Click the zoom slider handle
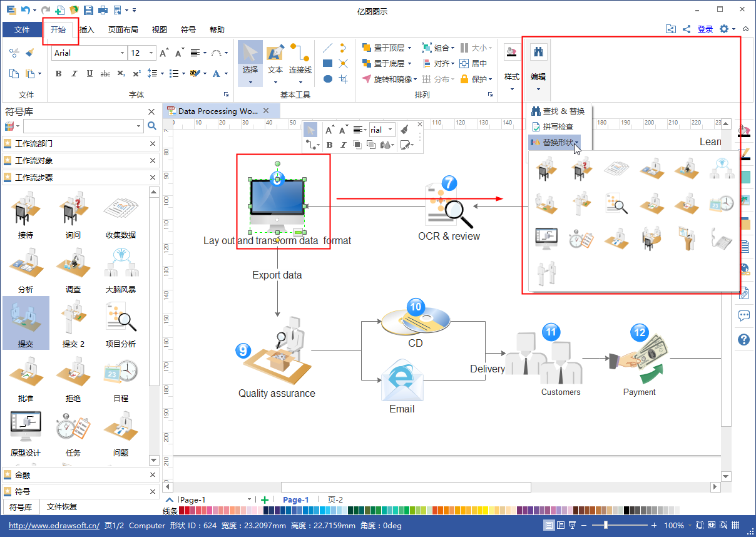This screenshot has width=756, height=537. tap(605, 525)
